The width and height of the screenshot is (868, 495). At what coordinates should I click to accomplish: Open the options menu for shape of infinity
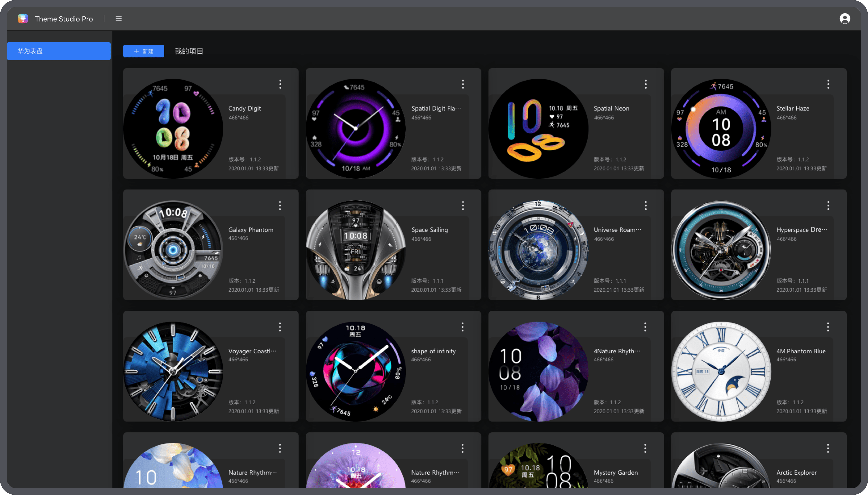(463, 327)
